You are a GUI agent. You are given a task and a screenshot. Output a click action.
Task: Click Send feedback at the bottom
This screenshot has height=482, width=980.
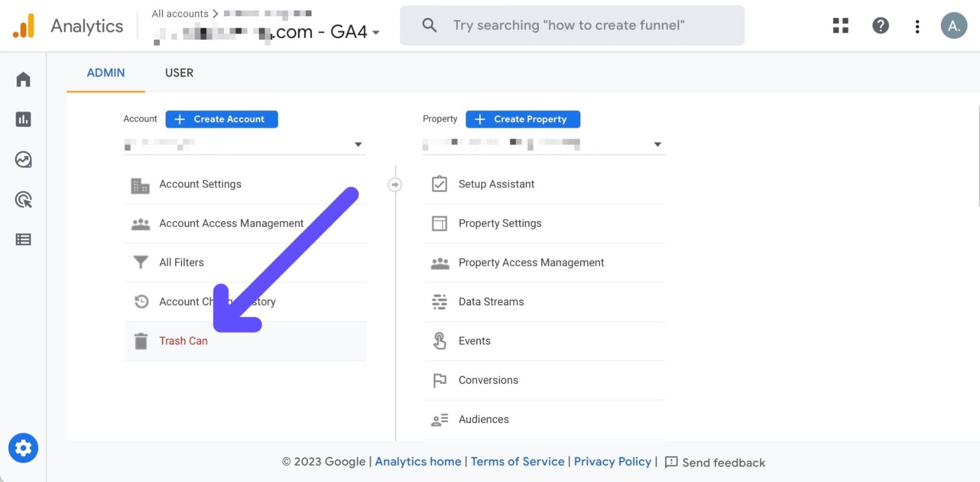click(724, 462)
